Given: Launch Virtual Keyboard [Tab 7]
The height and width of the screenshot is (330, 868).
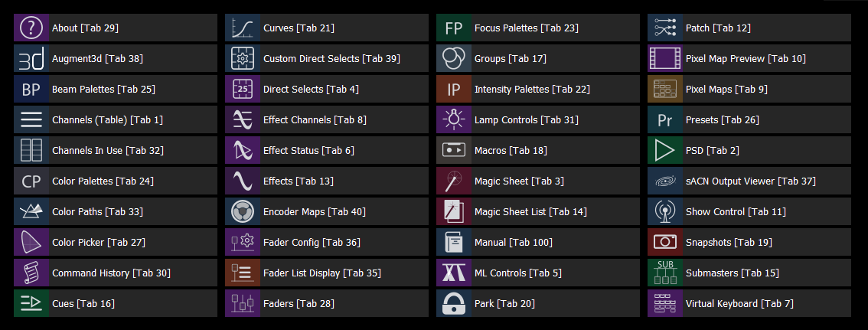Looking at the screenshot, I should pyautogui.click(x=749, y=303).
